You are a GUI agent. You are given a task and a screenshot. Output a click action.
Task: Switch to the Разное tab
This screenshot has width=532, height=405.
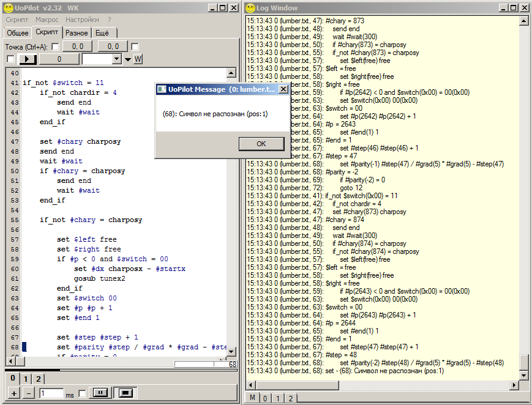(x=77, y=32)
